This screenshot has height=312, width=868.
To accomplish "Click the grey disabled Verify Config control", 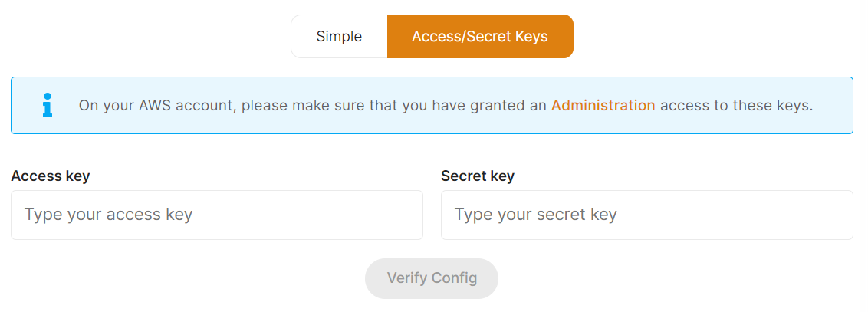I will 432,278.
